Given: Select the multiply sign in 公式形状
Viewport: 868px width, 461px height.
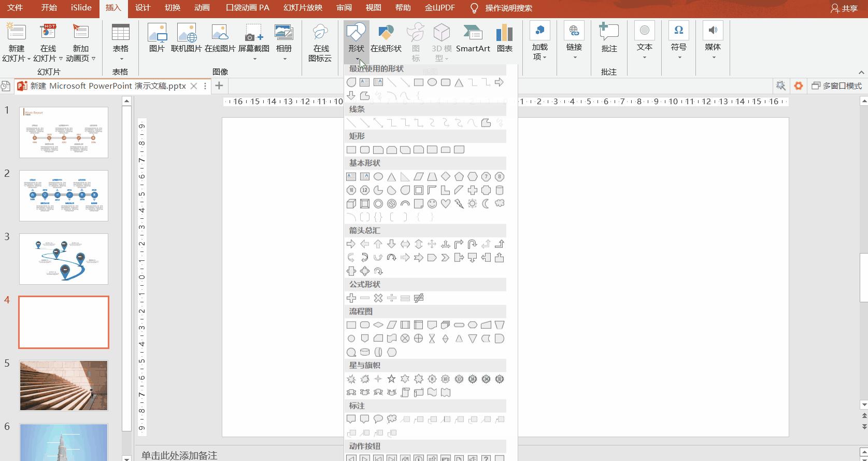Looking at the screenshot, I should (x=378, y=298).
